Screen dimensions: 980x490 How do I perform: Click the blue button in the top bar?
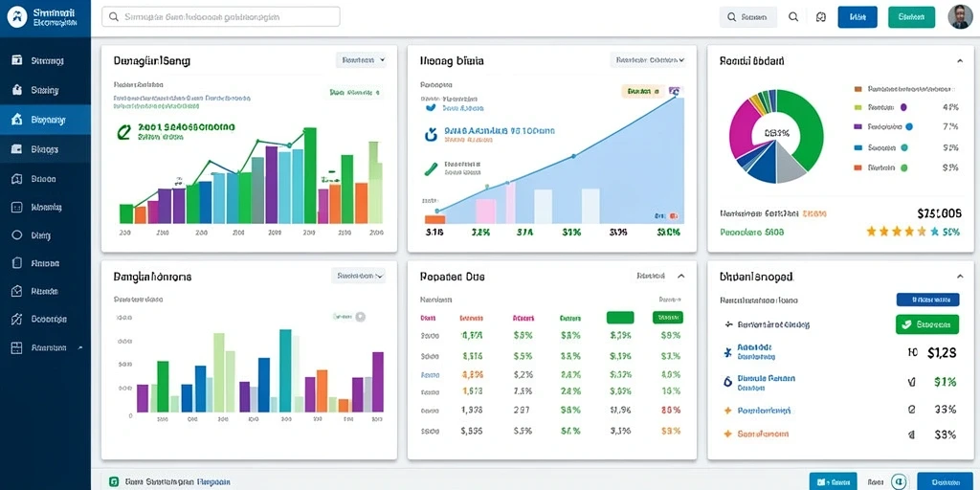(x=857, y=17)
